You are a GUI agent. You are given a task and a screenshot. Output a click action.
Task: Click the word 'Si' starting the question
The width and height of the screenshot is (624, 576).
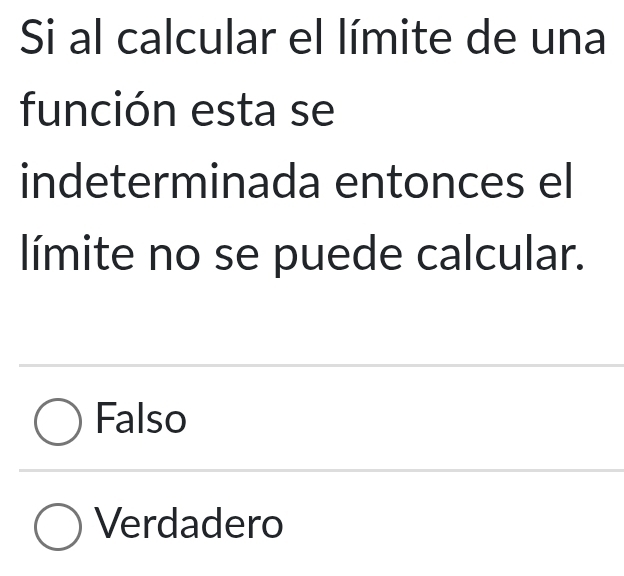(35, 38)
